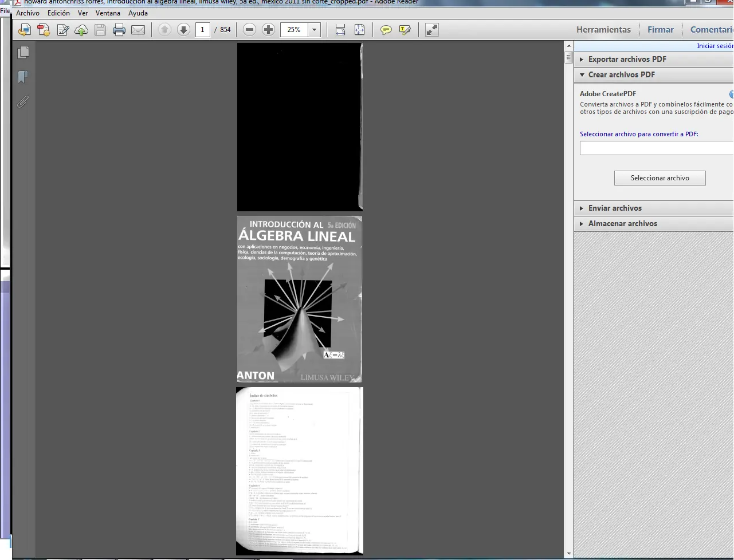
Task: Open the page thumbnails side panel
Action: pos(23,53)
